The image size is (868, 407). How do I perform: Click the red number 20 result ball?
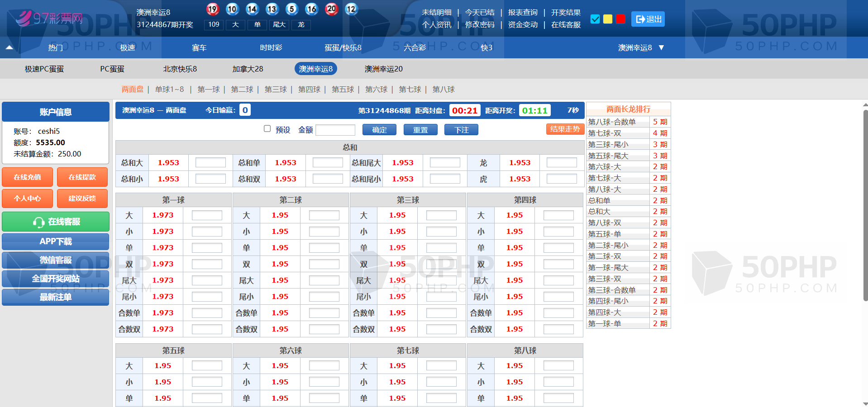coord(332,9)
